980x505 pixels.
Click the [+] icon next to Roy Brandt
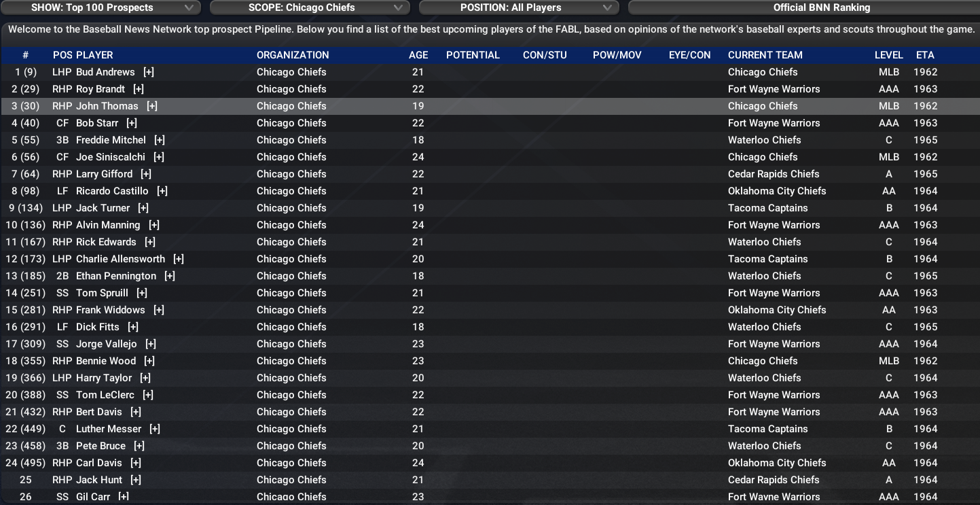[x=139, y=89]
